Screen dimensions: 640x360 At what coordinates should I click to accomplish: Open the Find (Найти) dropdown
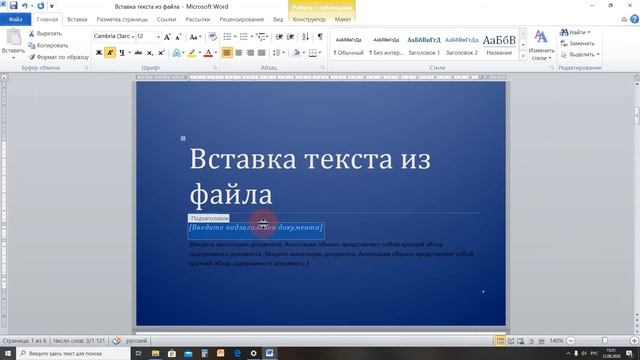pyautogui.click(x=576, y=32)
